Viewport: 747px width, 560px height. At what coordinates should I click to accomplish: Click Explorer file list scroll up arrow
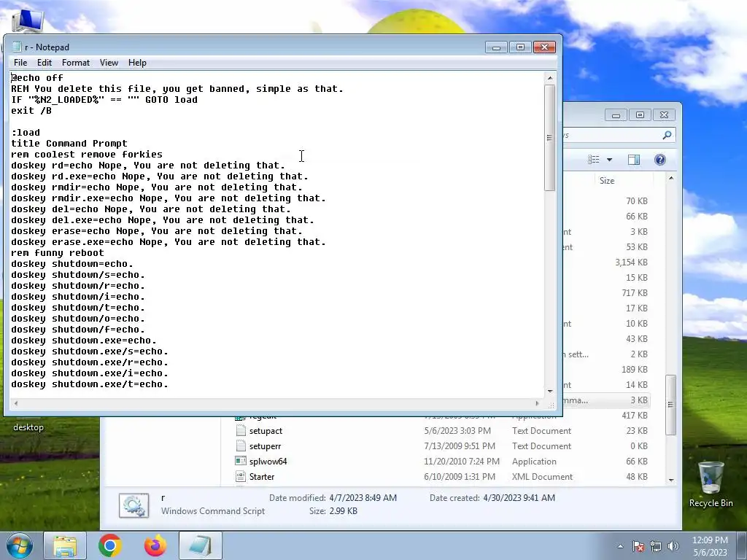(x=671, y=178)
